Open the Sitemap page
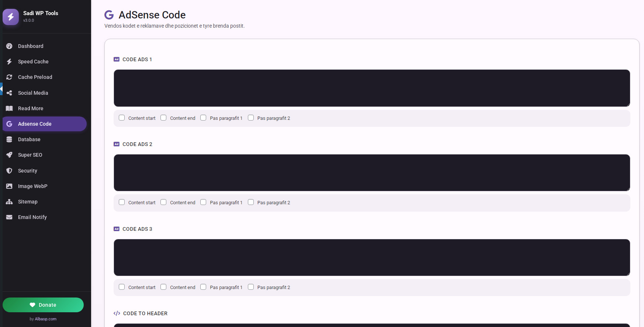644x327 pixels. coord(45,202)
